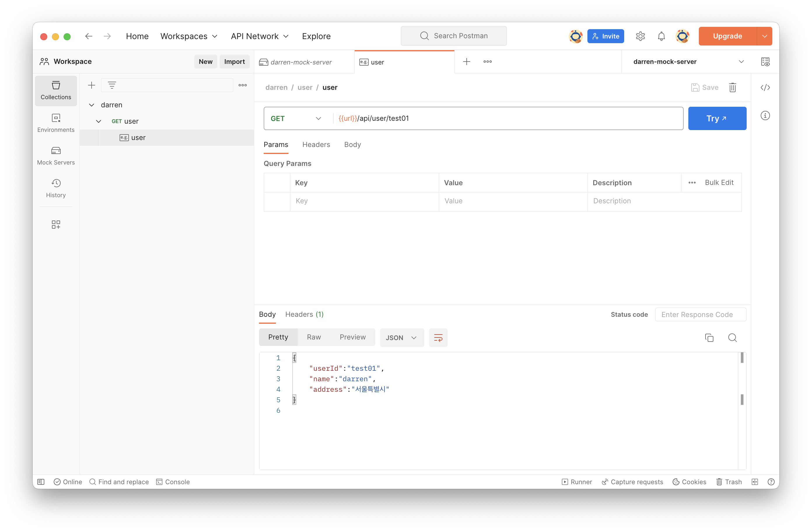The width and height of the screenshot is (812, 532).
Task: Open the JSON format dropdown
Action: pyautogui.click(x=402, y=337)
